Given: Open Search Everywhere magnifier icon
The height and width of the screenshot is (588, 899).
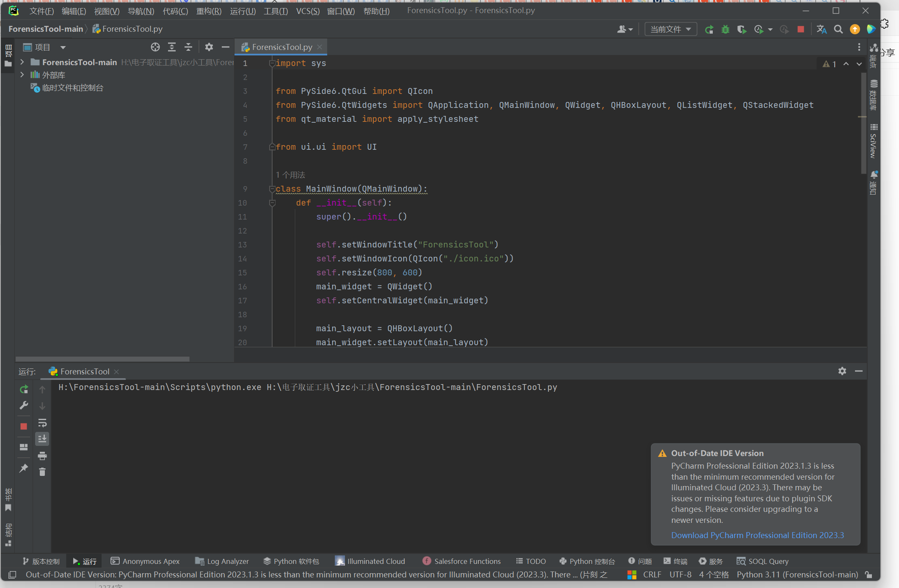Looking at the screenshot, I should [838, 29].
